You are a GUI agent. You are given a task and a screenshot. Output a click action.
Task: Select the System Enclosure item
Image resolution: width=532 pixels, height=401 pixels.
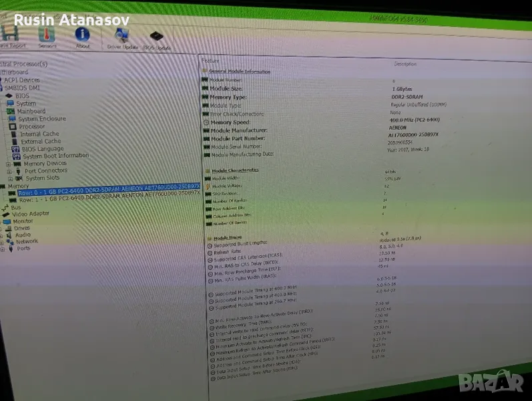point(41,119)
